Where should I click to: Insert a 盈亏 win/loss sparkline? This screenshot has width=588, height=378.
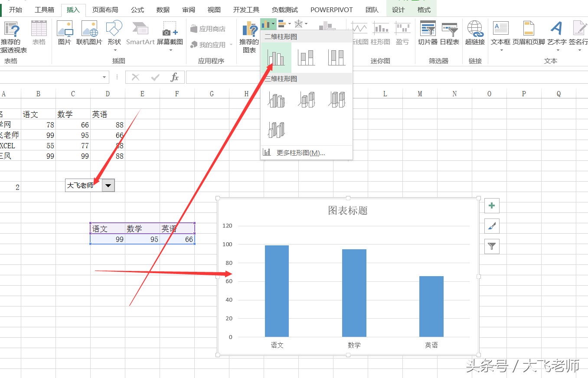click(x=402, y=33)
